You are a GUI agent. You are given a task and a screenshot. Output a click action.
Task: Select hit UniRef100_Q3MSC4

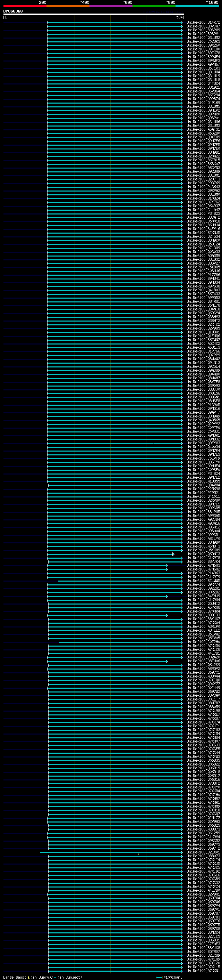coord(203,932)
